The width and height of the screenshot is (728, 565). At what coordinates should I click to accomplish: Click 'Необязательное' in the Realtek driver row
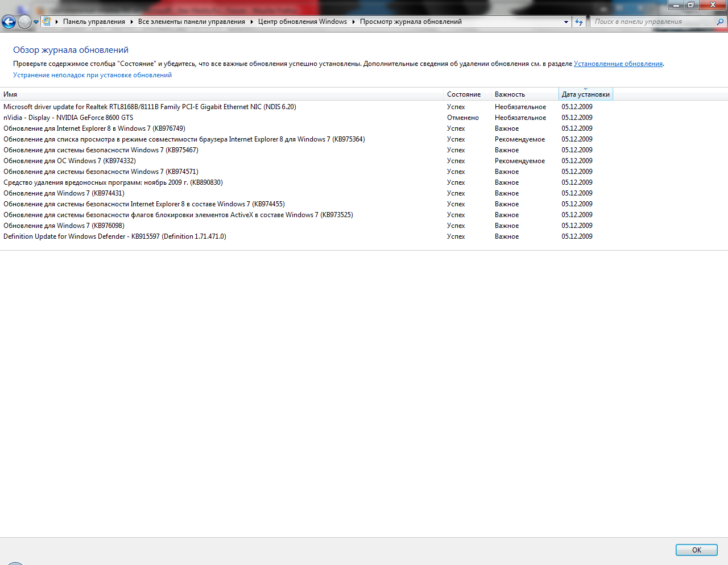coord(520,107)
